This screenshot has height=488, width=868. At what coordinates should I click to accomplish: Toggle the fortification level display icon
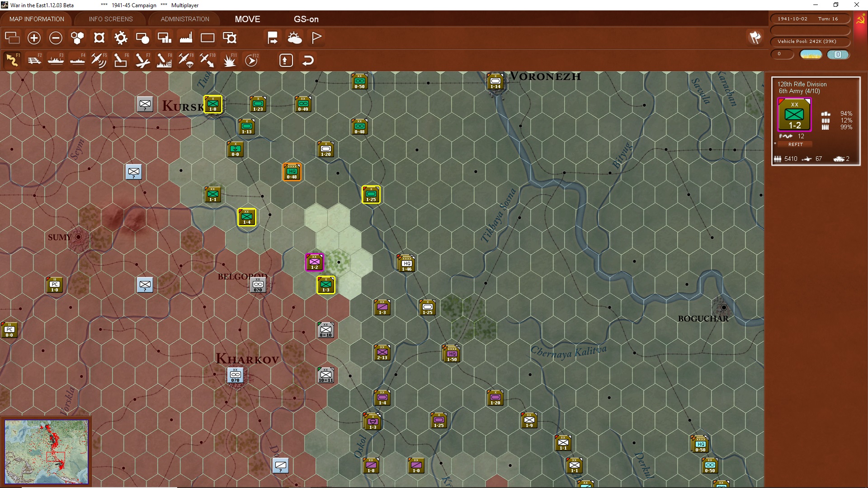[x=99, y=38]
